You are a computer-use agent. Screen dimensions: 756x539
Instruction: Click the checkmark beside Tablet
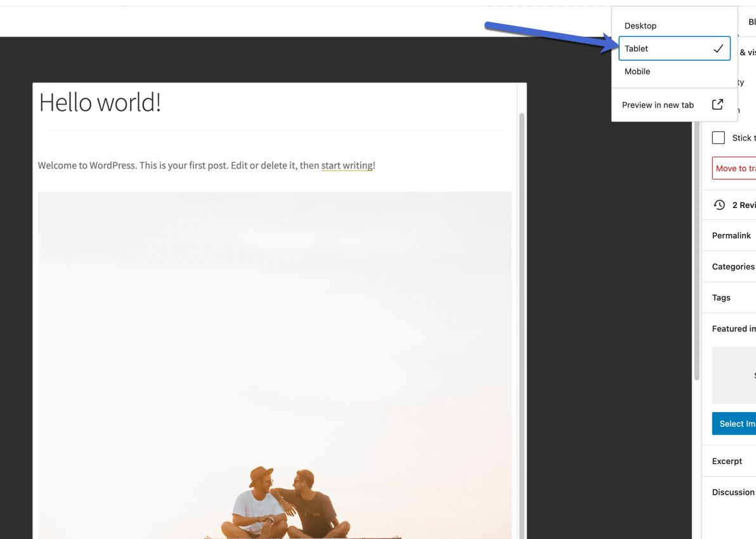click(717, 48)
